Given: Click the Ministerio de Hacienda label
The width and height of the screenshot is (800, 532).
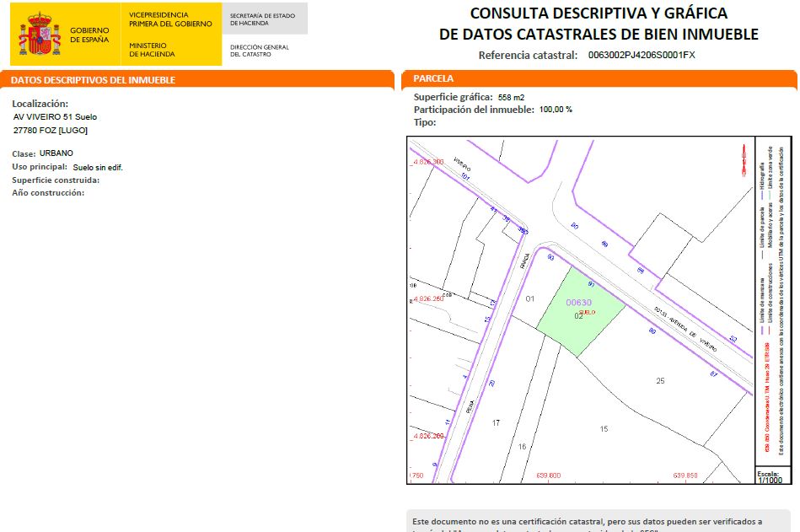Looking at the screenshot, I should [x=153, y=50].
